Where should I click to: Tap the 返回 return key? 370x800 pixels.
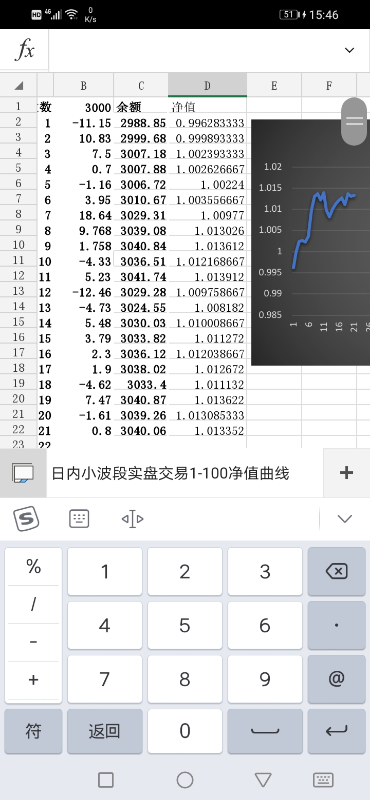(x=105, y=731)
